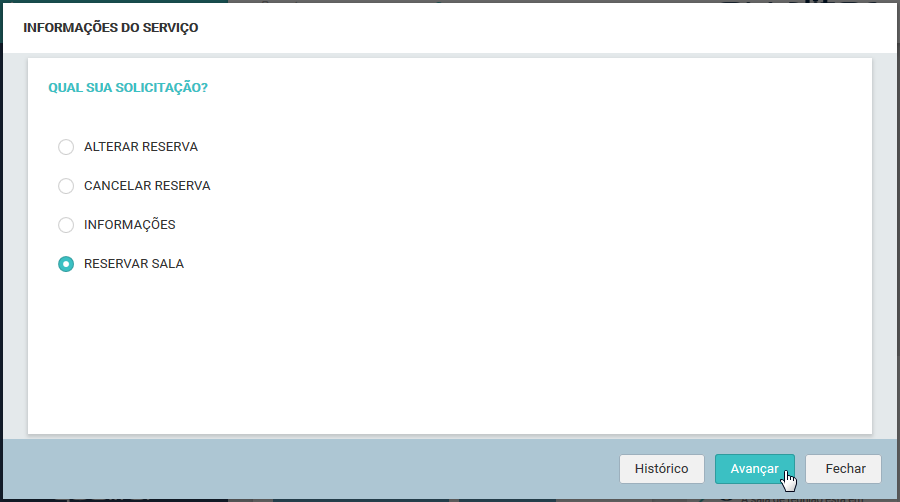Click the QUAL SUA SOLICITAÇÃO? heading
Viewport: 900px width, 502px height.
pyautogui.click(x=128, y=88)
